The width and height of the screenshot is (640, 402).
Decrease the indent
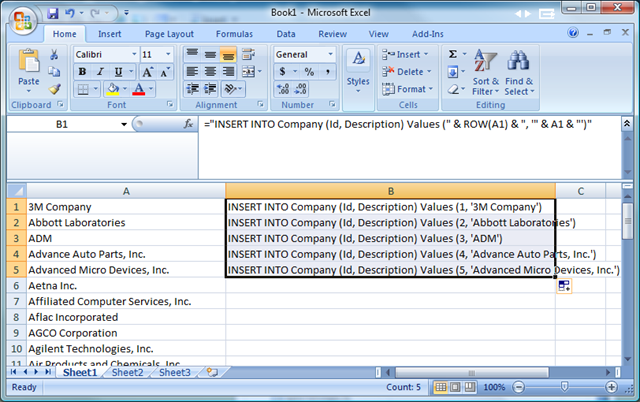click(x=192, y=89)
